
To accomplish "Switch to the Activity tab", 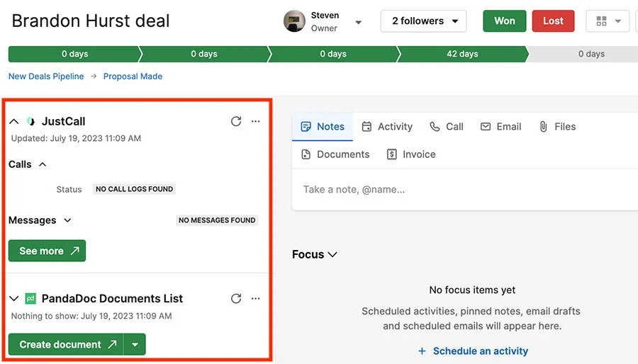I will coord(387,127).
